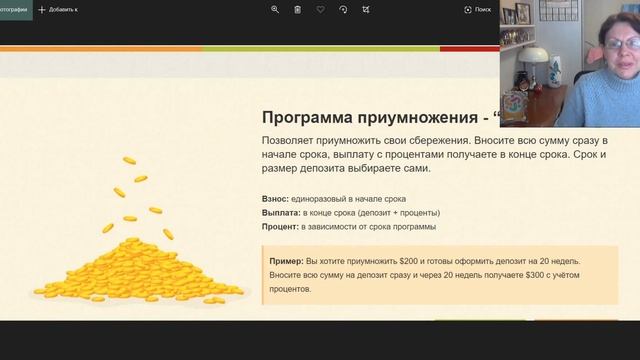The height and width of the screenshot is (360, 640).
Task: Click 'единоразовый в начале срока' text
Action: tap(349, 199)
